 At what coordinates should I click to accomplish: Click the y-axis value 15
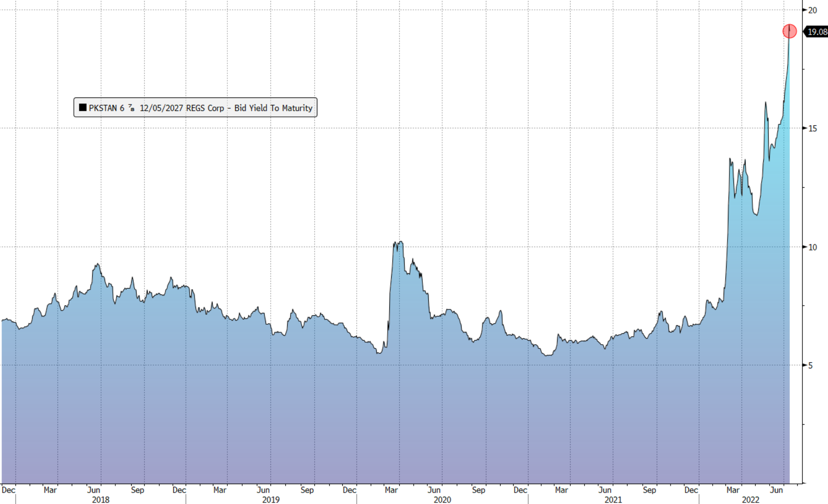[813, 128]
